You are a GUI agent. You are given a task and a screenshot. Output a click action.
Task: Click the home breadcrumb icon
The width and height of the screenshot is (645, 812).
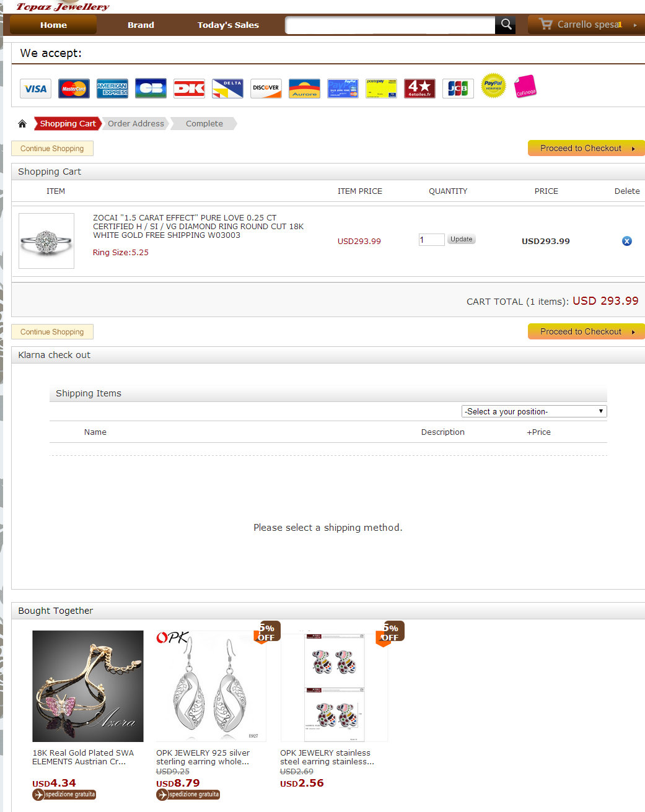[22, 124]
